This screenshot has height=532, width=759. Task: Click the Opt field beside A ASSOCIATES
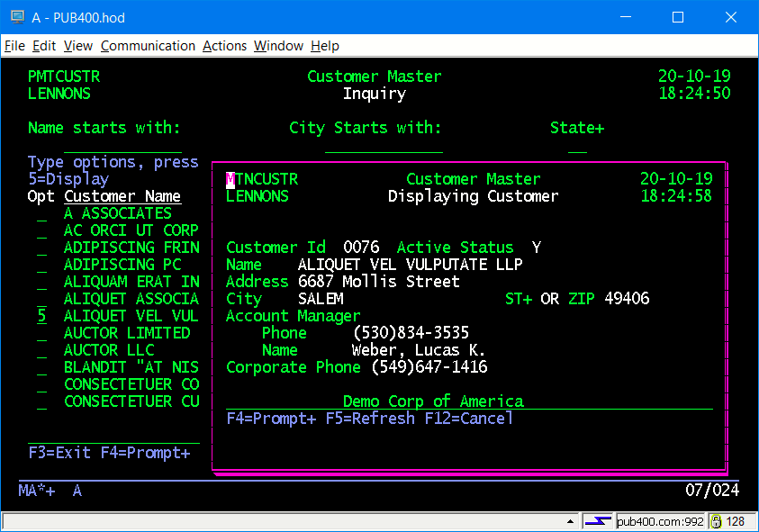(41, 214)
